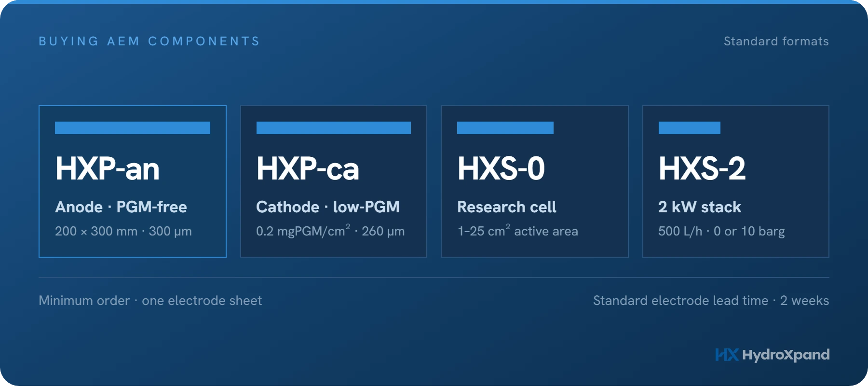Screen dimensions: 868x387
Task: Select the "HXS-0" card title
Action: [501, 168]
